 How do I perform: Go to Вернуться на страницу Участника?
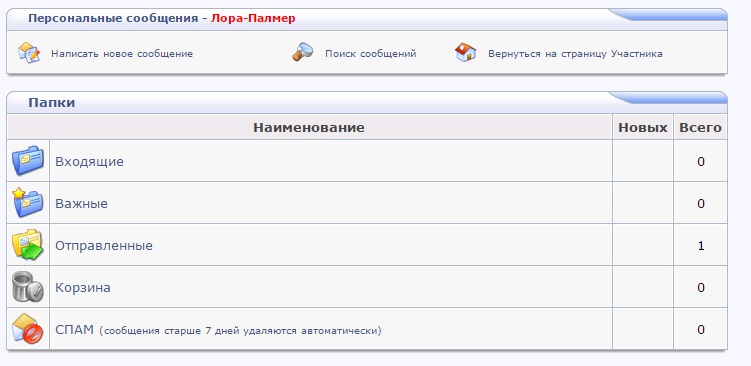pos(575,54)
